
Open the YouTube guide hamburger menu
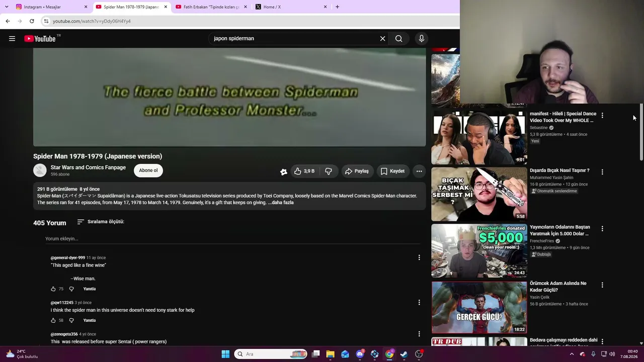pyautogui.click(x=12, y=39)
